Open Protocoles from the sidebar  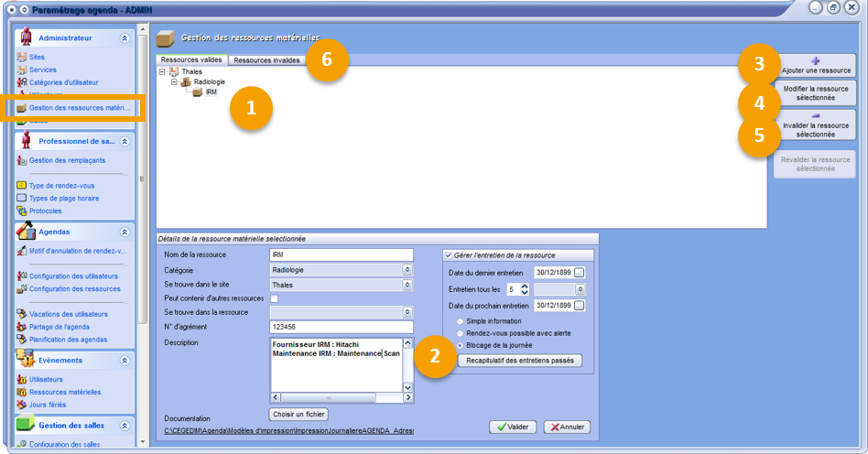51,211
